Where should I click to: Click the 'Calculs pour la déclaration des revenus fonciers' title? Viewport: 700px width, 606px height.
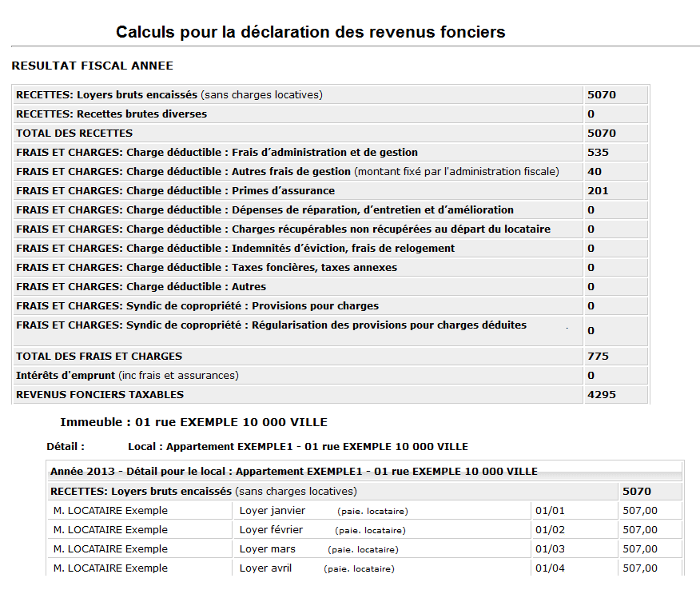click(x=310, y=32)
